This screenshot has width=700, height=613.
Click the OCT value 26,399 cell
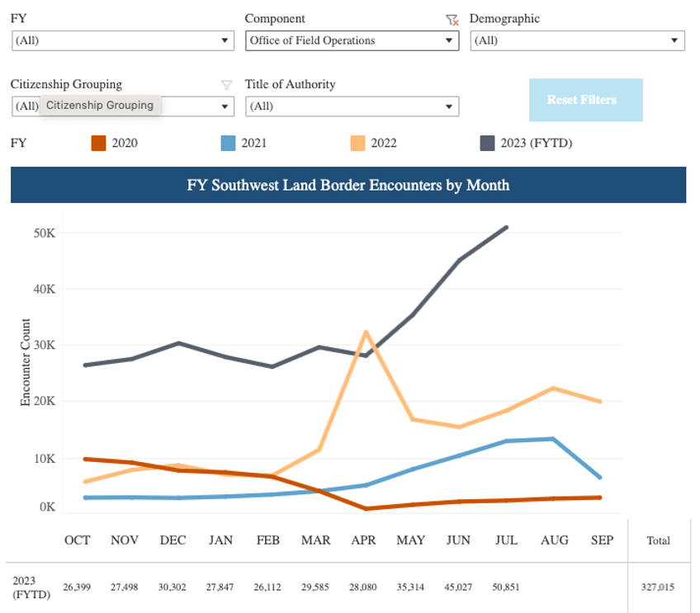click(x=77, y=587)
